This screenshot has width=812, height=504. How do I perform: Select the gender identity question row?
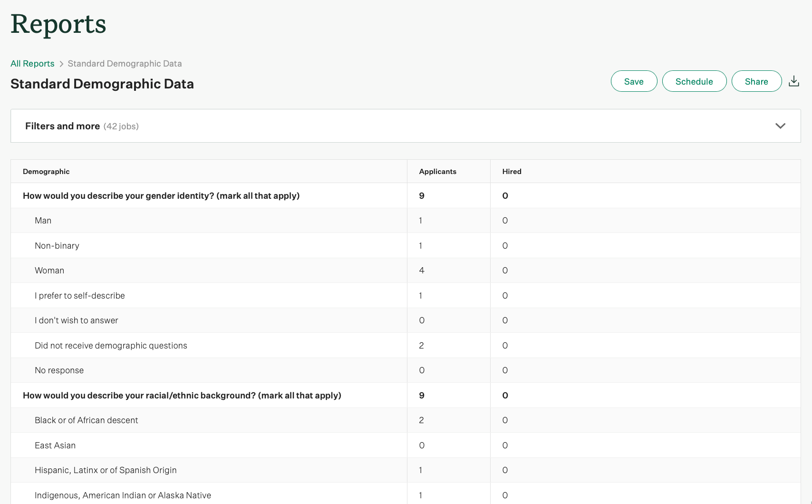161,195
